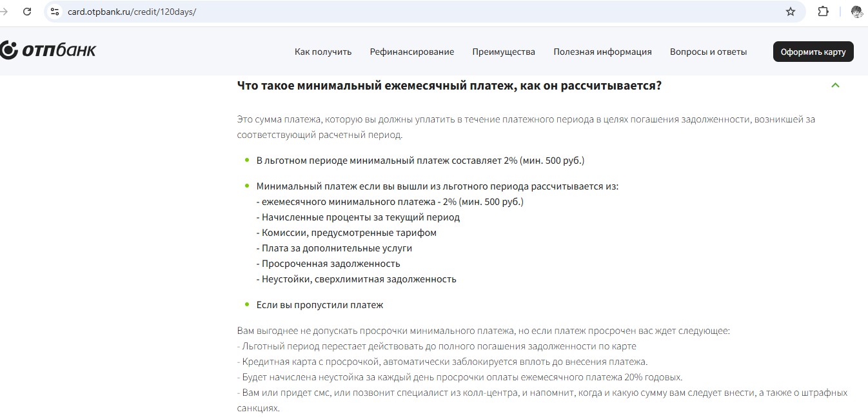
Task: Open the Полезная информация section
Action: coord(602,52)
